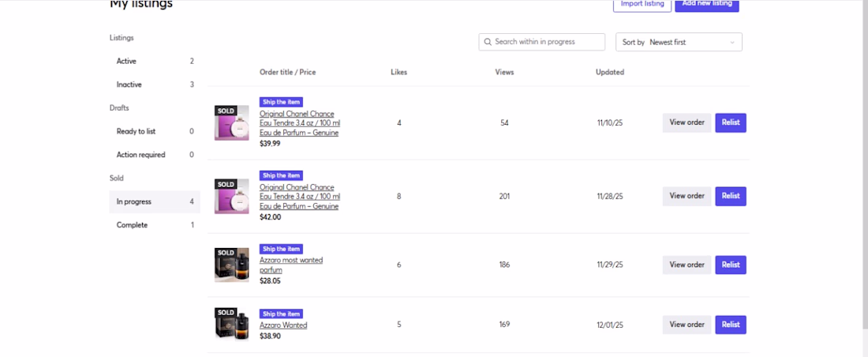The height and width of the screenshot is (357, 868).
Task: Relist the Azzaro Wanted listing
Action: pos(730,325)
